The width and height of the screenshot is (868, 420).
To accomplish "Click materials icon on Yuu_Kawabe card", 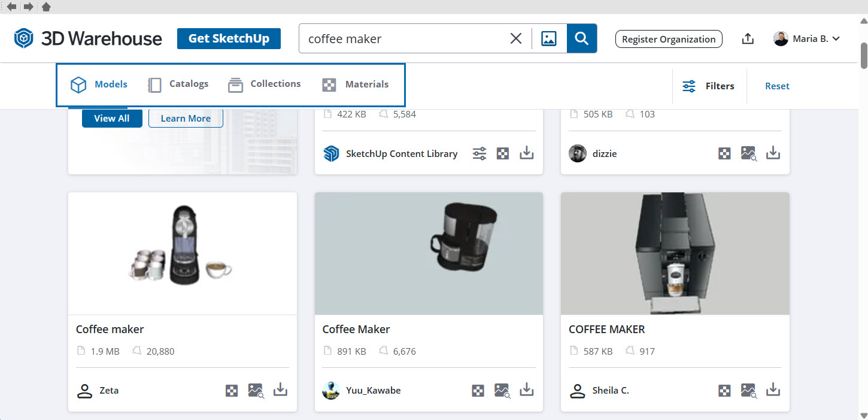I will (x=478, y=391).
